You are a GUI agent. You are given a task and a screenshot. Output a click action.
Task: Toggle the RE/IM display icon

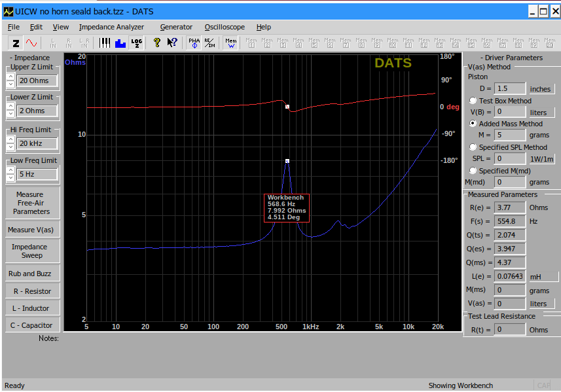tap(209, 43)
